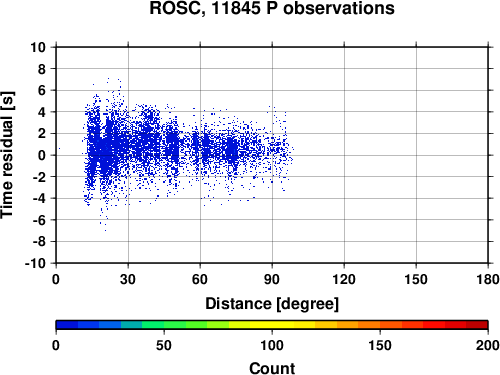Click the colorbar tick label 50

point(164,345)
